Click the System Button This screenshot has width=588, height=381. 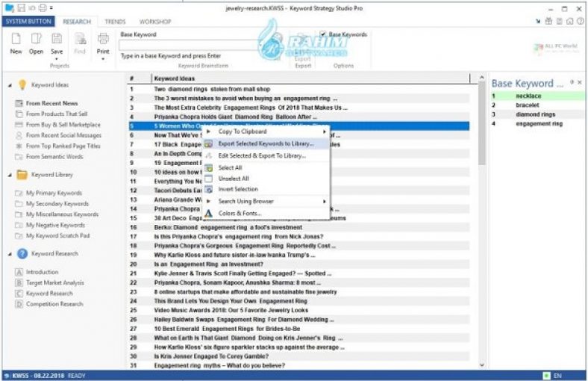click(x=28, y=22)
